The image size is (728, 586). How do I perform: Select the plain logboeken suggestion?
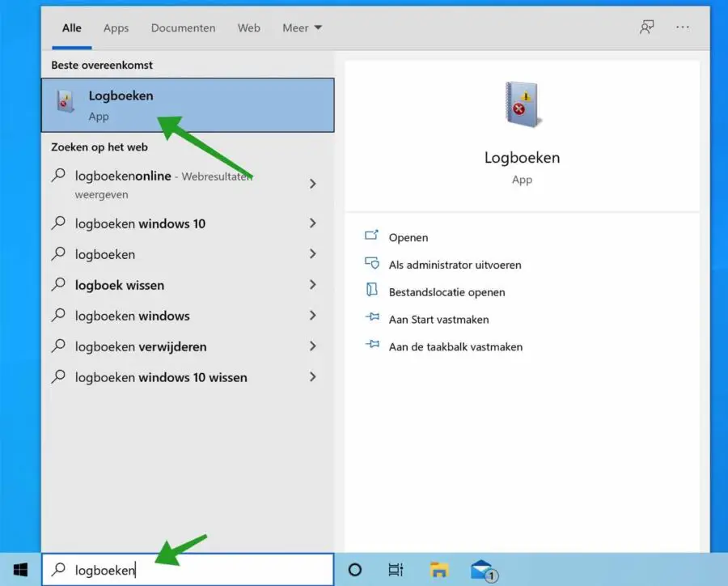(x=186, y=254)
